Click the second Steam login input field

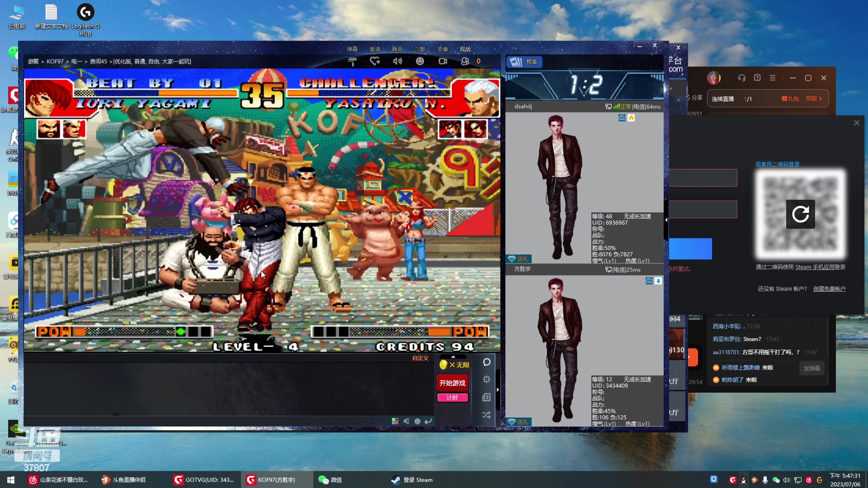(x=703, y=210)
